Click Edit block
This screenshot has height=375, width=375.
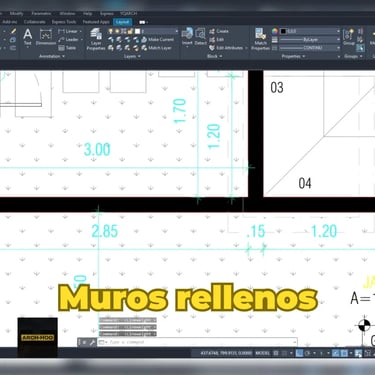click(x=217, y=40)
